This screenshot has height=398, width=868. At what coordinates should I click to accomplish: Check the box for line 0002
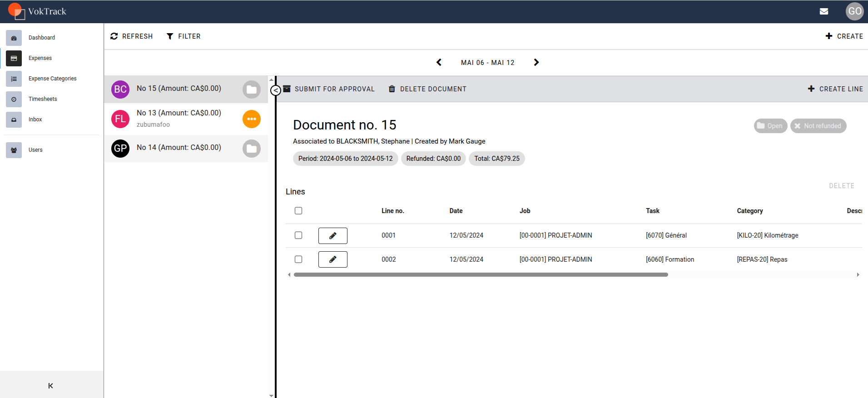[298, 259]
